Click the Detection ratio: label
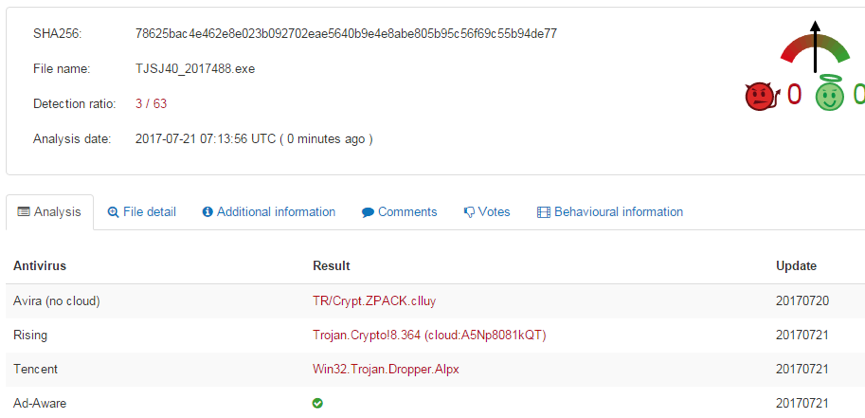Viewport: 865px width, 418px height. tap(74, 104)
